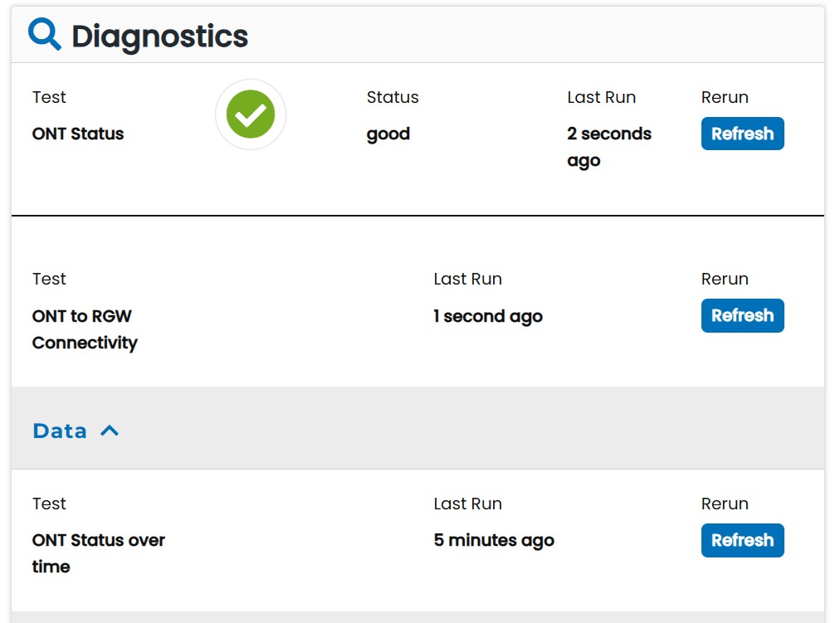Click Test header above ONT Status
This screenshot has width=840, height=623.
click(x=49, y=97)
